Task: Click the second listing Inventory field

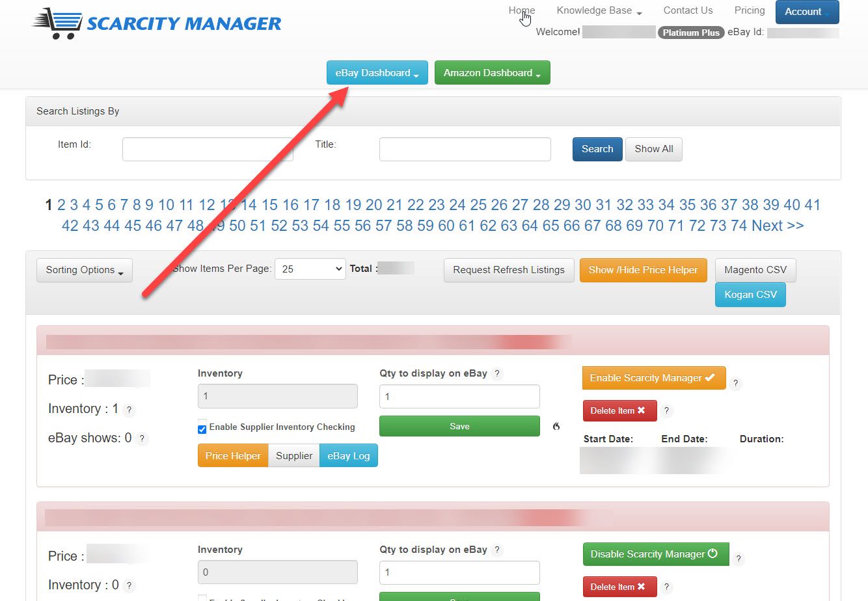Action: pos(278,572)
